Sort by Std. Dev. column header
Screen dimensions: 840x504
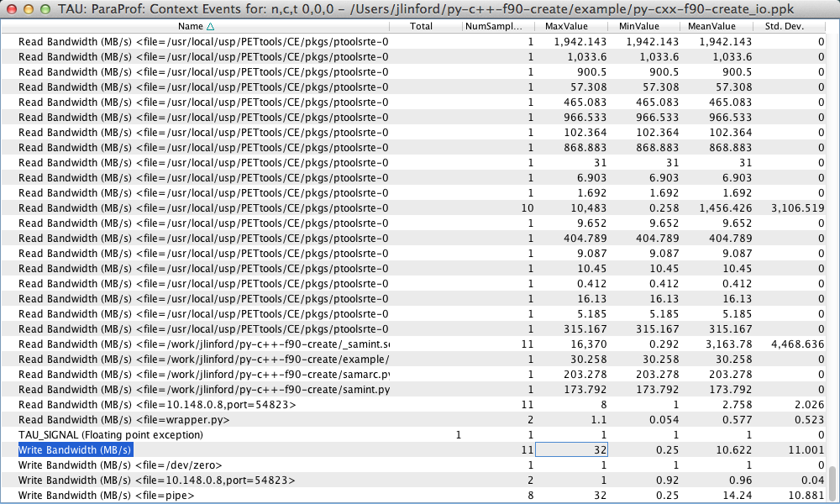pyautogui.click(x=789, y=26)
